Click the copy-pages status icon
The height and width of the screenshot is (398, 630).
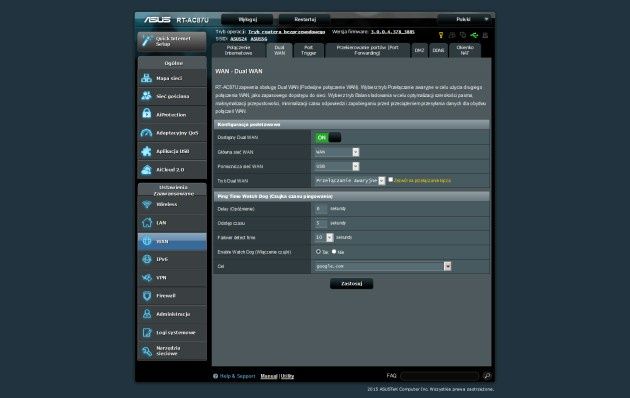(x=463, y=35)
